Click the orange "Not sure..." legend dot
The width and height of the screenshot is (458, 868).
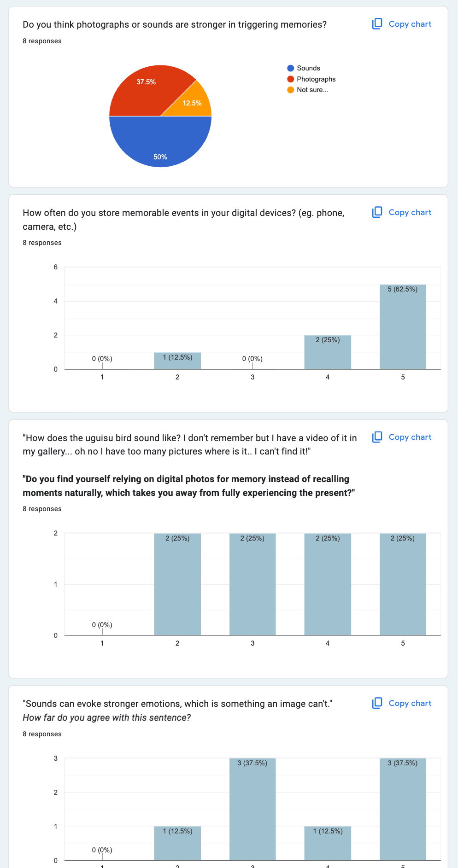click(x=290, y=90)
